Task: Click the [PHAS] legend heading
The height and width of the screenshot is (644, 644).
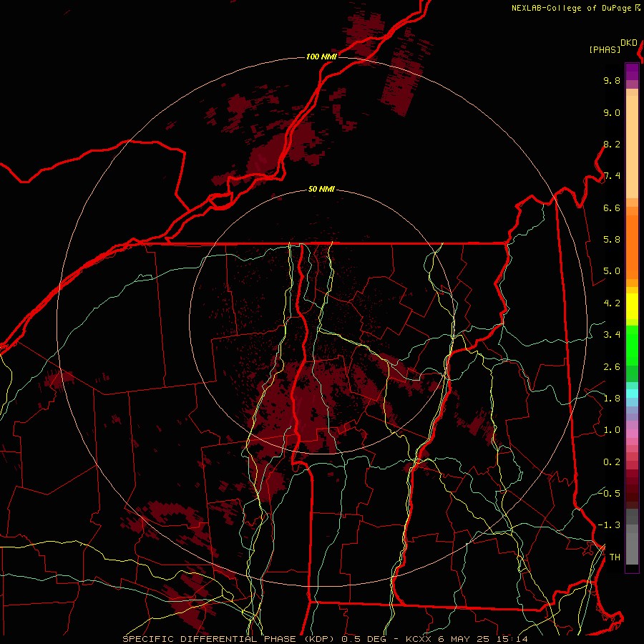Action: click(605, 49)
